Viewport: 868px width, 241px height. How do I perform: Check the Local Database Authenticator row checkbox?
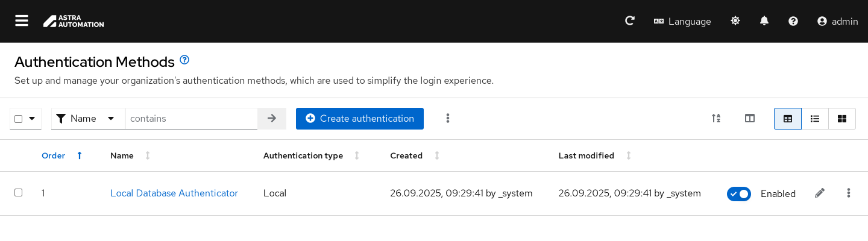coord(18,193)
